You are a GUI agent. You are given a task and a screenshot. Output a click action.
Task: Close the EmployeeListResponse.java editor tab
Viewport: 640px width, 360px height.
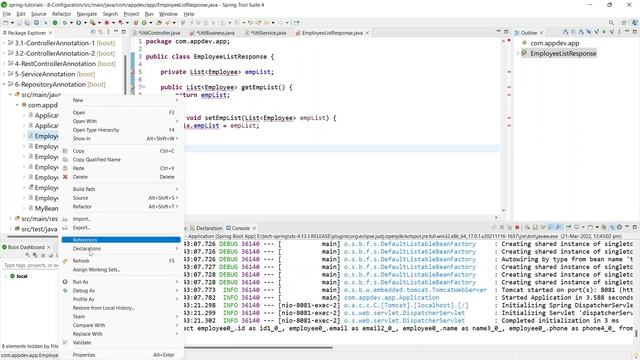[x=367, y=33]
